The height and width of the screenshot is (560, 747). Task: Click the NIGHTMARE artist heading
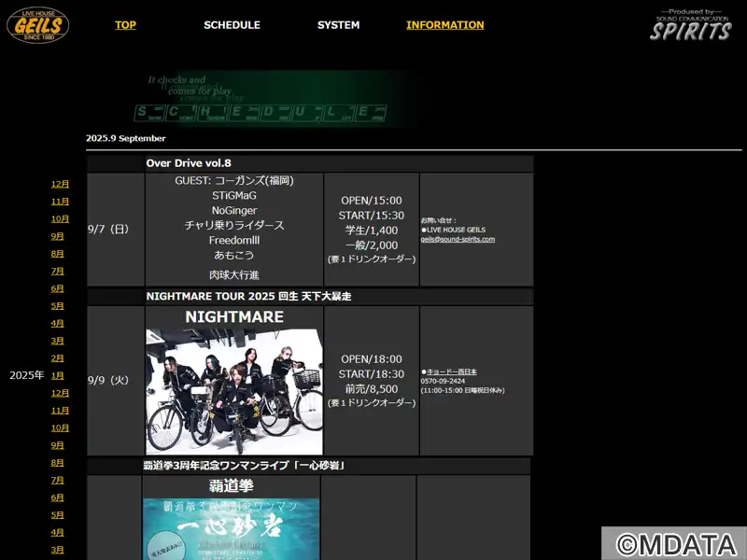pos(234,317)
